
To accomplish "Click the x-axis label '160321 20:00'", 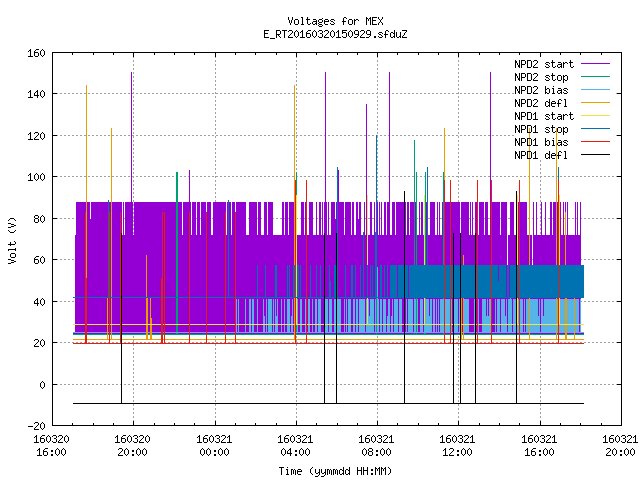I will point(620,446).
